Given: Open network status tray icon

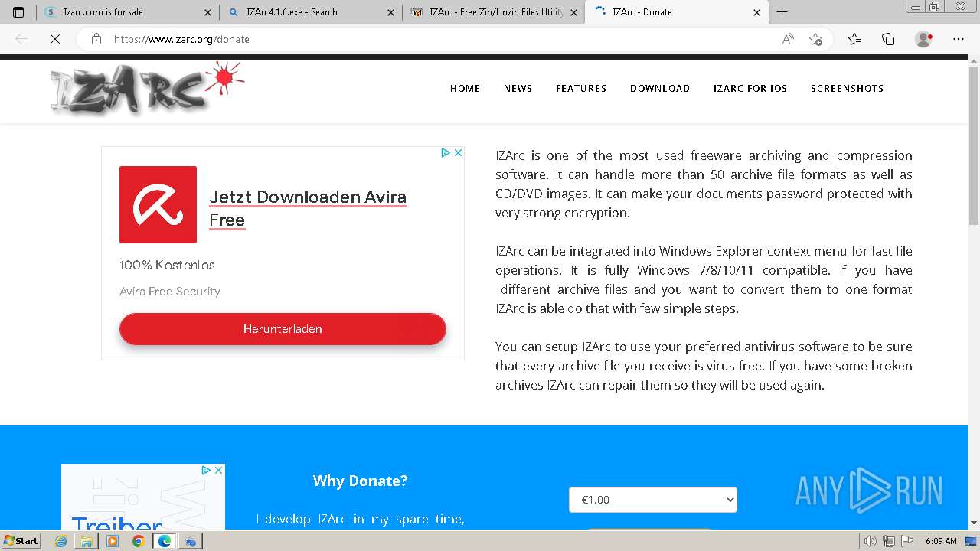Looking at the screenshot, I should click(888, 541).
